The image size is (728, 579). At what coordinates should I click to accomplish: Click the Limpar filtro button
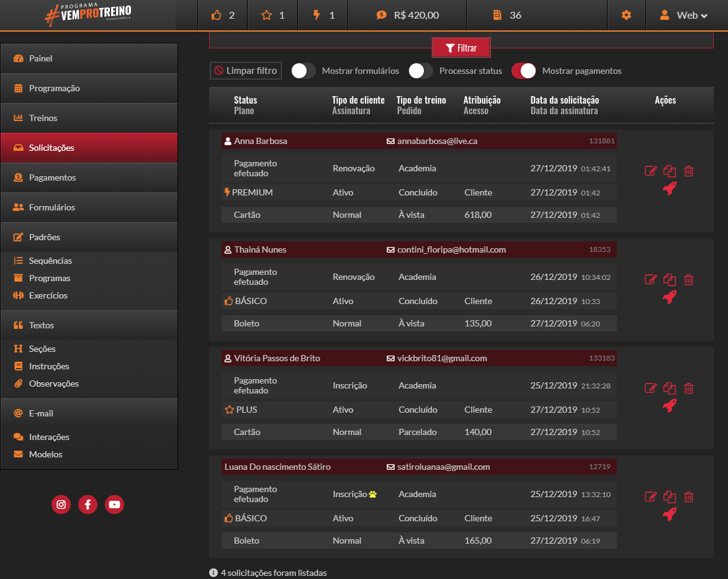pos(246,71)
